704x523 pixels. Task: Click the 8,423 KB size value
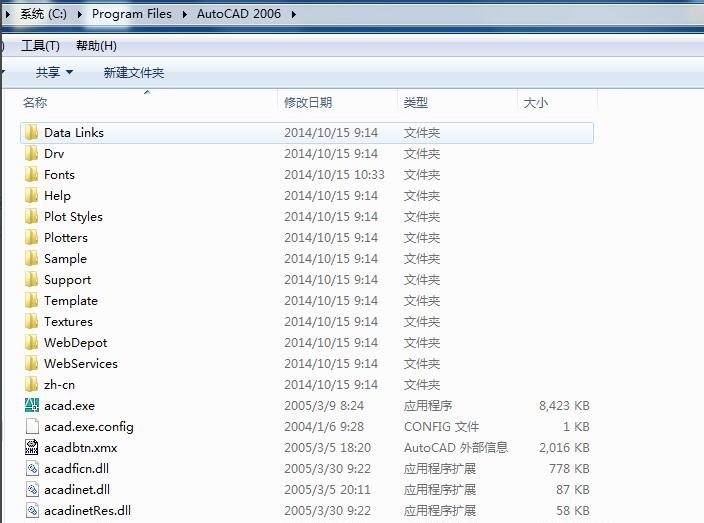564,406
